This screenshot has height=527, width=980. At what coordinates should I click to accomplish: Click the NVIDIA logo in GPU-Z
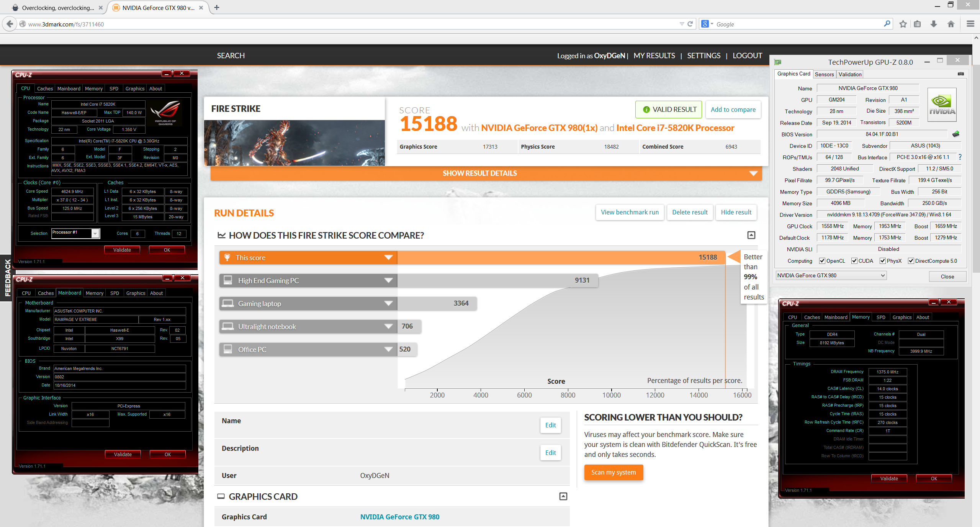(x=942, y=105)
